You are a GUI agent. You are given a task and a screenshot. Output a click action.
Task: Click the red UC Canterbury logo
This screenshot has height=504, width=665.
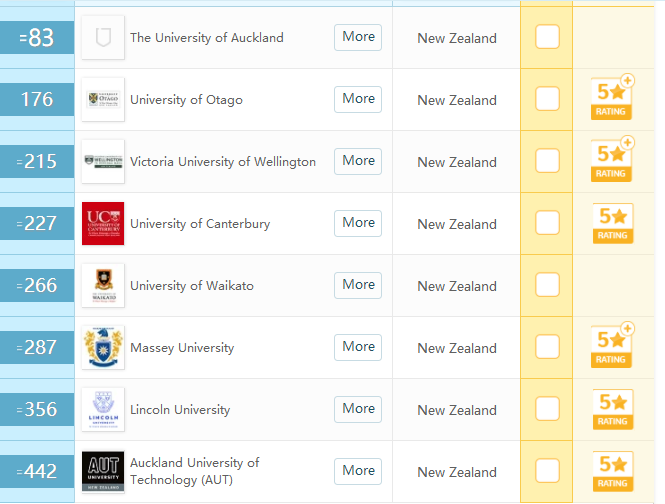point(102,224)
